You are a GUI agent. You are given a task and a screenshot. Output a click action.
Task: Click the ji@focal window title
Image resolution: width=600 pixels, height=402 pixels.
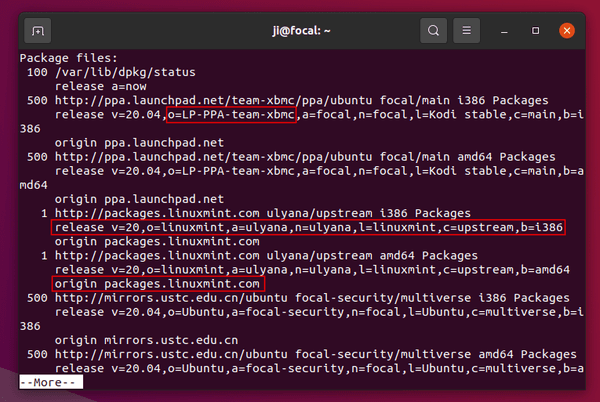click(301, 31)
